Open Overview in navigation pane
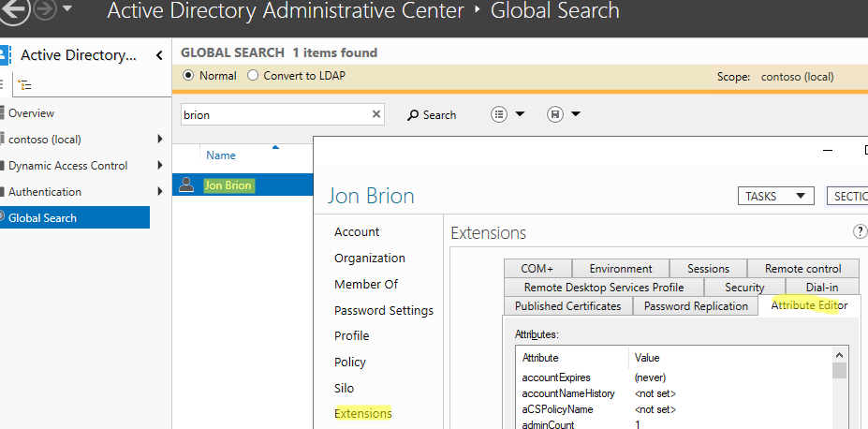The width and height of the screenshot is (868, 429). 31,113
